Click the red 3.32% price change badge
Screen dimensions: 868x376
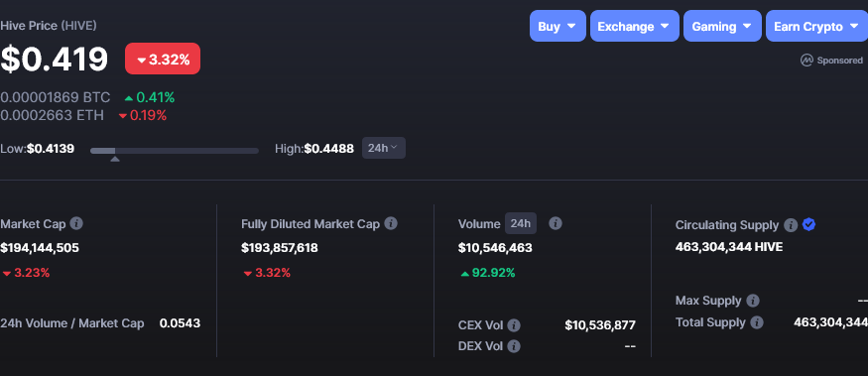(x=163, y=59)
